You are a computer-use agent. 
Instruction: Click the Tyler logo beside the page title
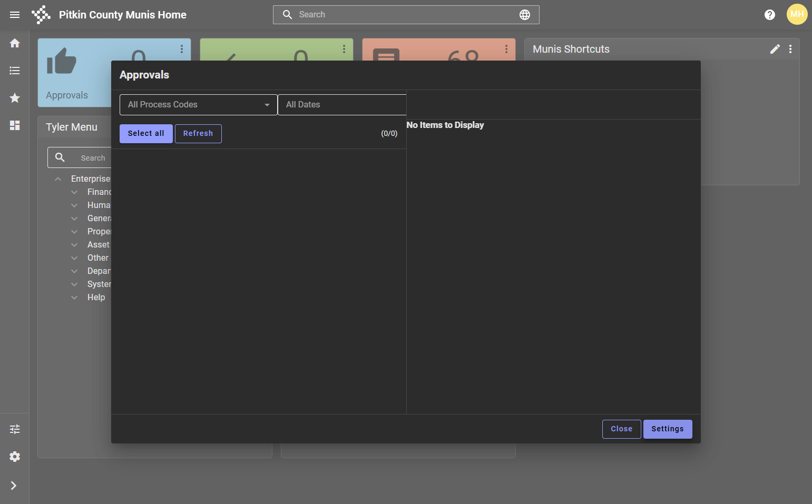point(41,15)
